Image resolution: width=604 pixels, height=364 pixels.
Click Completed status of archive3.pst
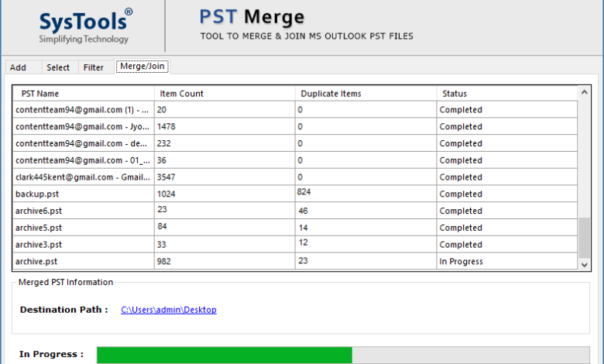tap(461, 245)
